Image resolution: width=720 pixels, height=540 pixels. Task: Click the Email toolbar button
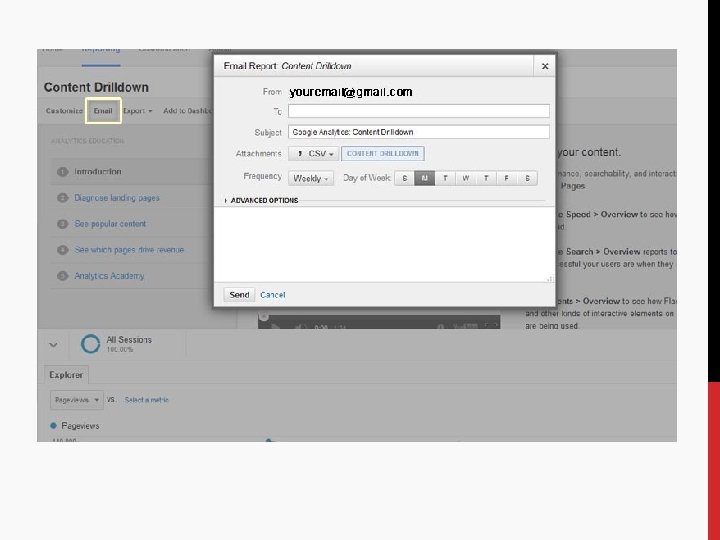[x=103, y=111]
